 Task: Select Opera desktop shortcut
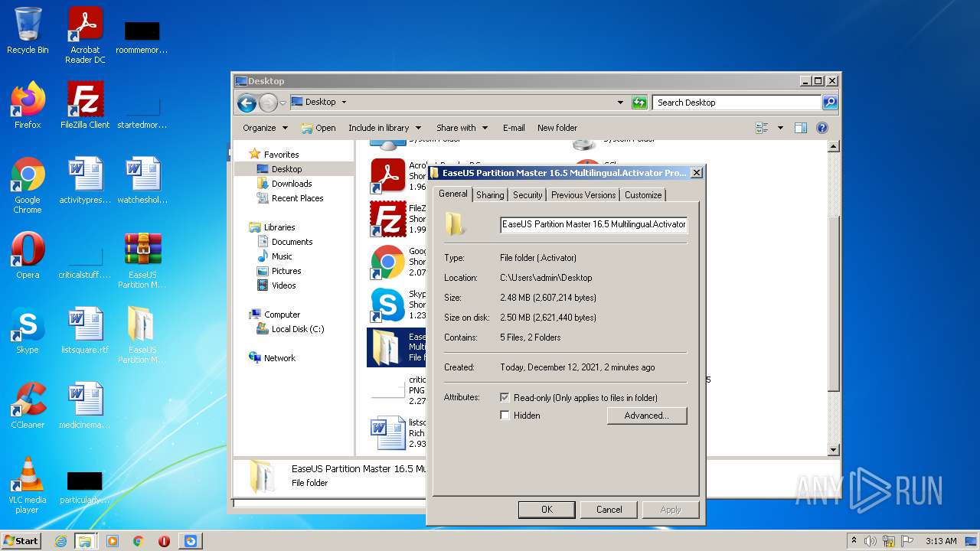point(28,256)
